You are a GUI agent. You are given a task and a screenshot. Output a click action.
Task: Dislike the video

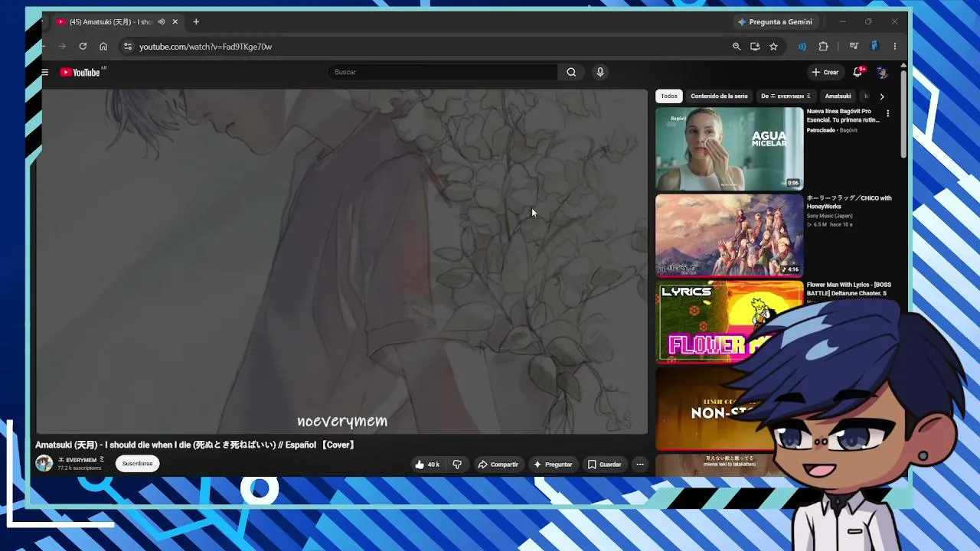pos(457,465)
